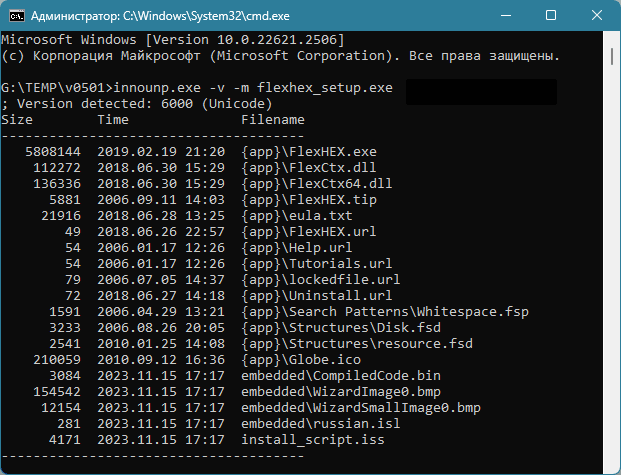
Task: Click the size value 112272
Action: pyautogui.click(x=57, y=168)
